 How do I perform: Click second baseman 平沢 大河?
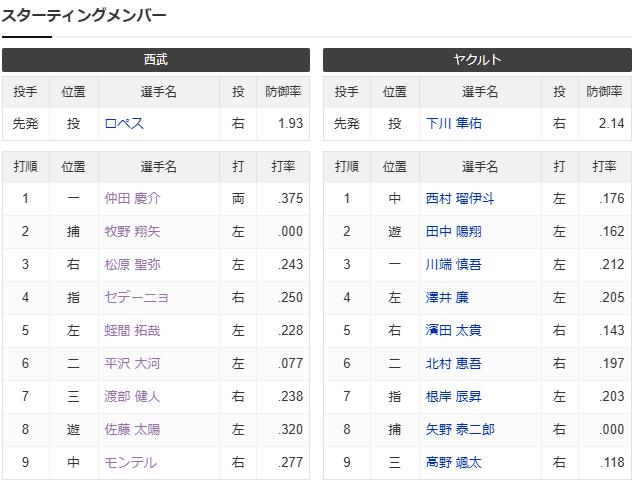[132, 363]
